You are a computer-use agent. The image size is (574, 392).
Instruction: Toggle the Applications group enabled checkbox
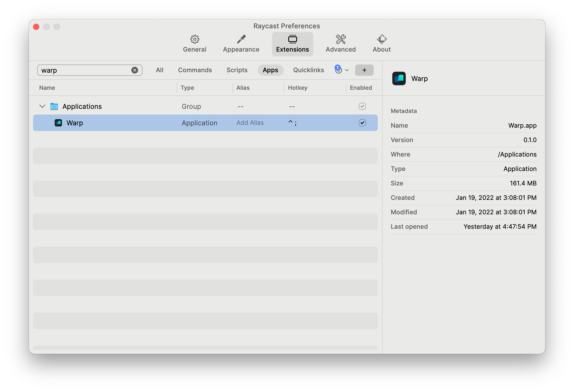point(362,106)
